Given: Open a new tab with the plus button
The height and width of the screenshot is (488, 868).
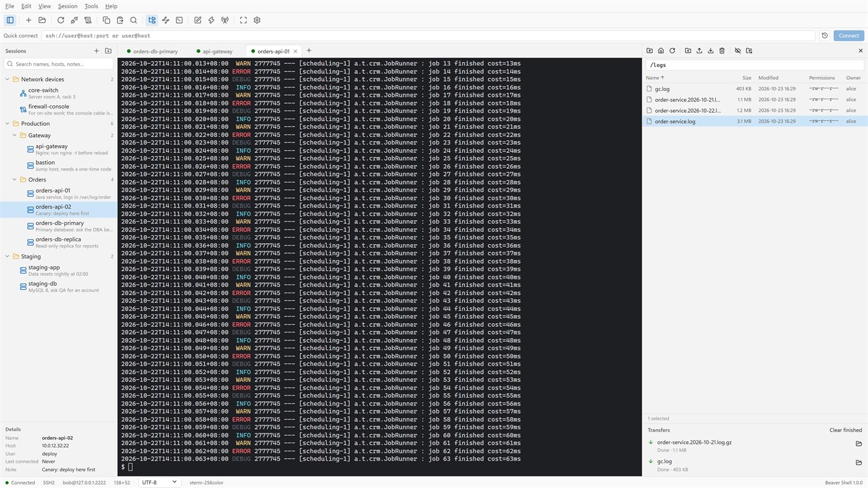Looking at the screenshot, I should (x=309, y=51).
